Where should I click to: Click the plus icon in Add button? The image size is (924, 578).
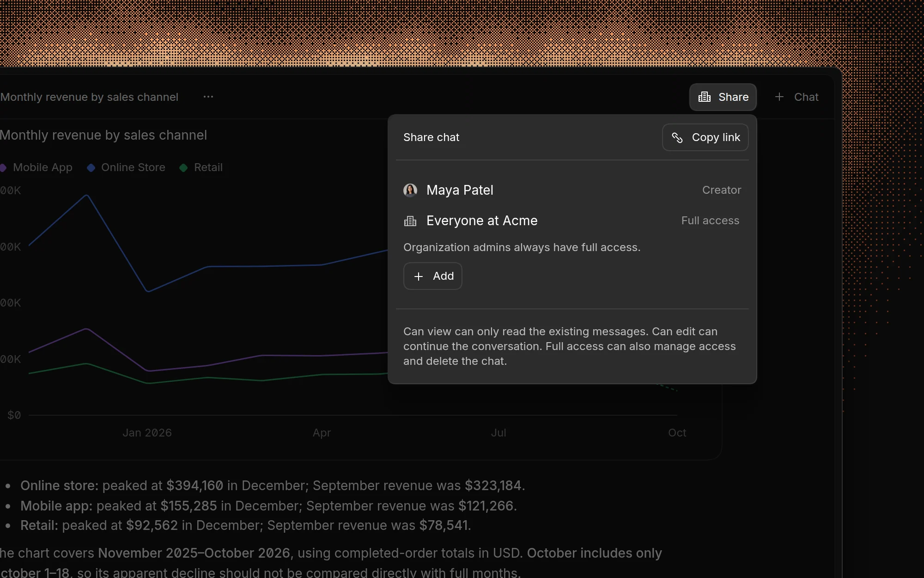pyautogui.click(x=419, y=277)
